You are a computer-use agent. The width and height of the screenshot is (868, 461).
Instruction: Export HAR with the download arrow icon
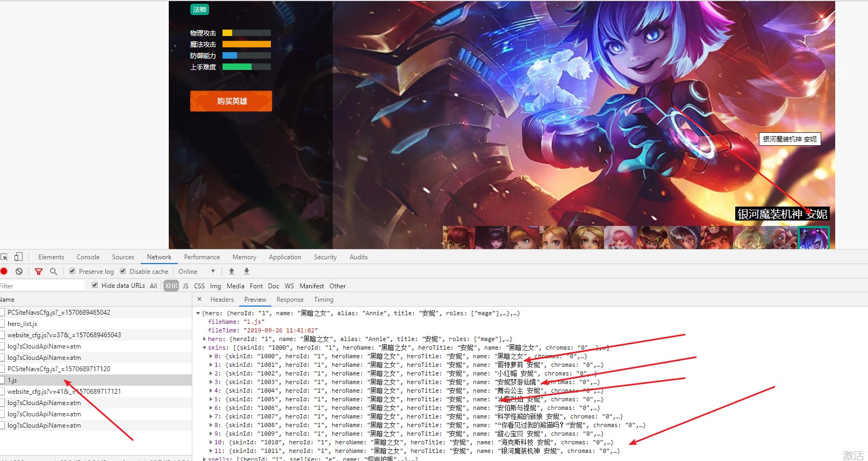point(247,272)
